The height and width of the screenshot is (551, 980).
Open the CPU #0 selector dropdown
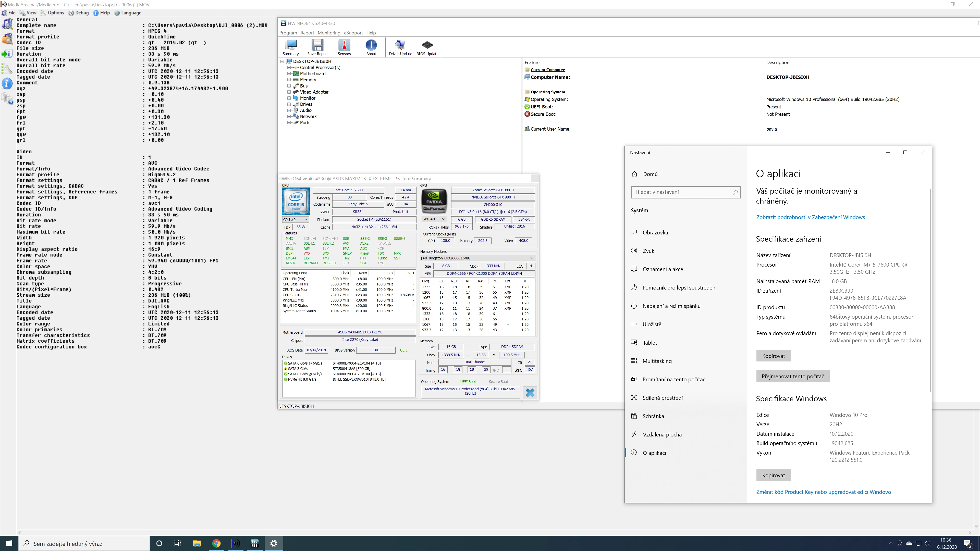pos(295,219)
